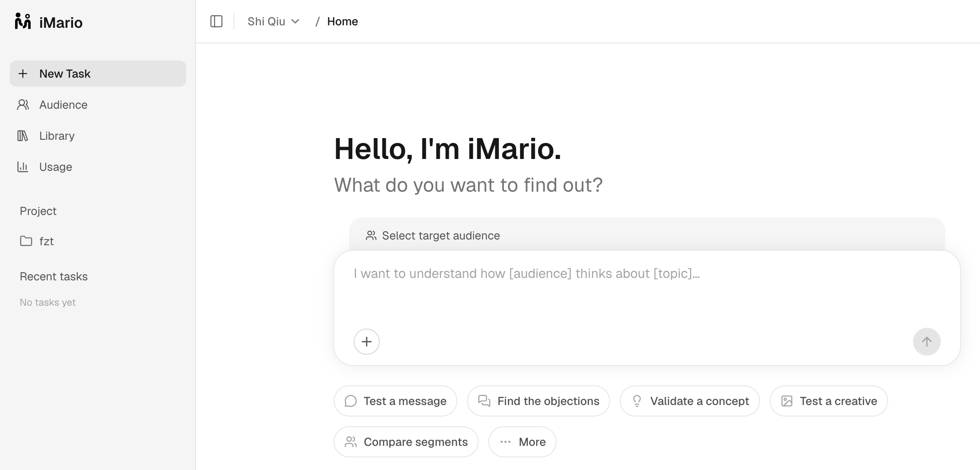
Task: Expand More suggestions
Action: 522,442
